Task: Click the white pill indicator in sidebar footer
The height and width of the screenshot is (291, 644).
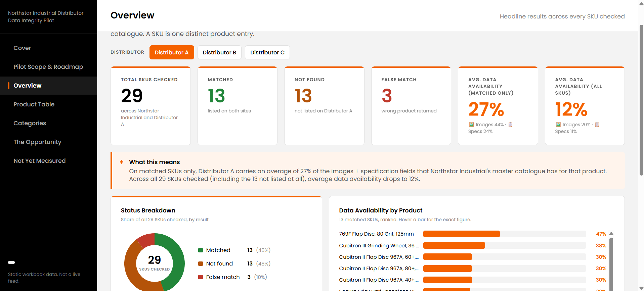Action: (x=11, y=262)
